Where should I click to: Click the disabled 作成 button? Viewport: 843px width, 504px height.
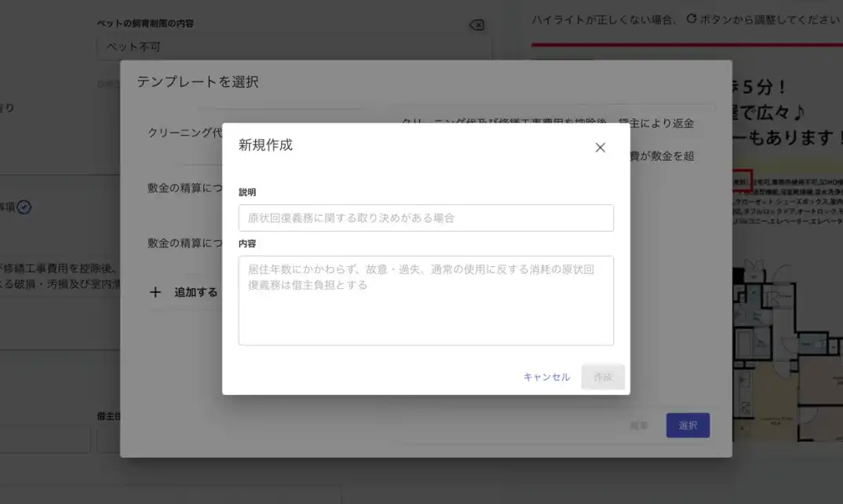(x=602, y=377)
